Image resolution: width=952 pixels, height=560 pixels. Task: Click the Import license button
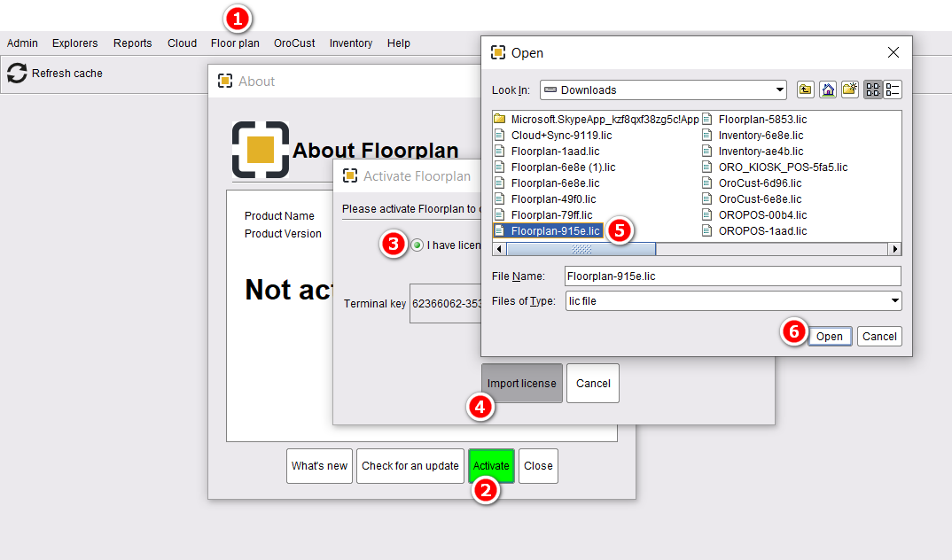521,384
